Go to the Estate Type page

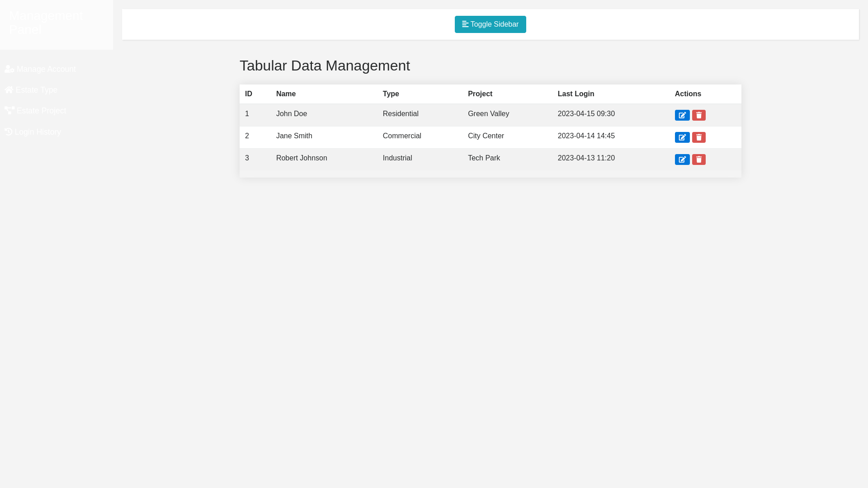pos(36,90)
